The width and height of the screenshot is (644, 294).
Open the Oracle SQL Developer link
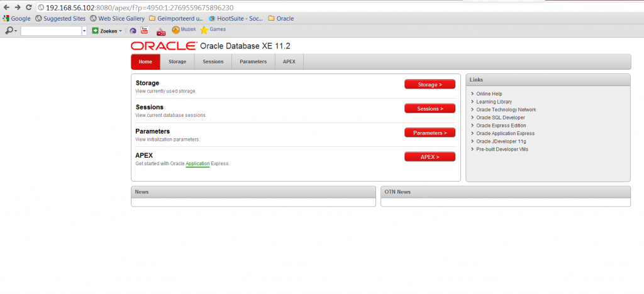point(501,117)
